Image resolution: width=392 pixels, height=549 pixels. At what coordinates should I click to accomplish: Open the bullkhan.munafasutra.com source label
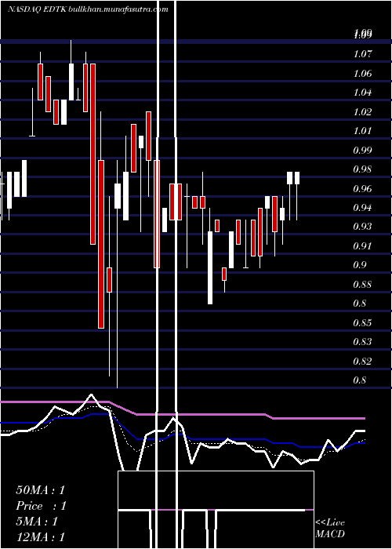point(118,9)
